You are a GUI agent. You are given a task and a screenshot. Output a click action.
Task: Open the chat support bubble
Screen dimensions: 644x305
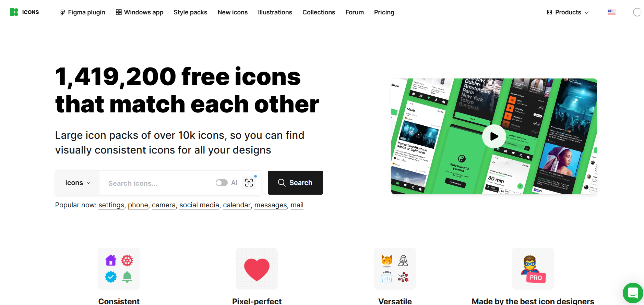point(633,293)
